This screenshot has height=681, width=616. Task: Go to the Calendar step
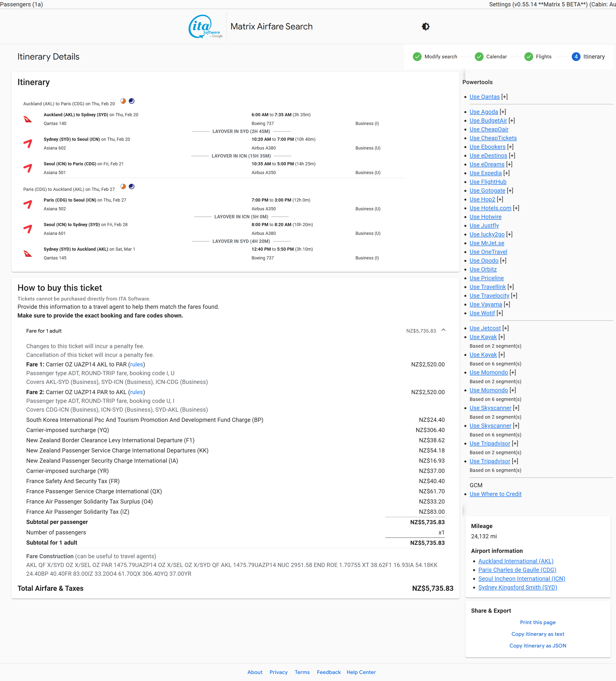[x=496, y=57]
